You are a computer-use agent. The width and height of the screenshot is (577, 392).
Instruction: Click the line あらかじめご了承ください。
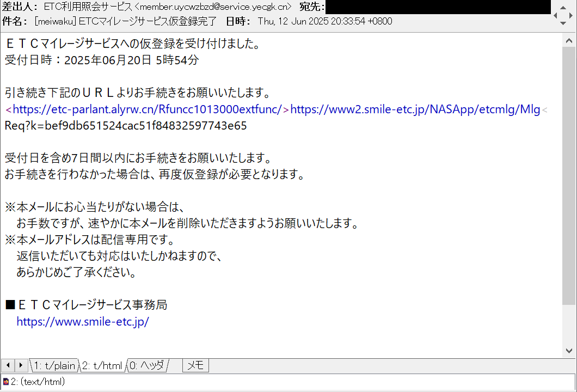[x=77, y=272]
